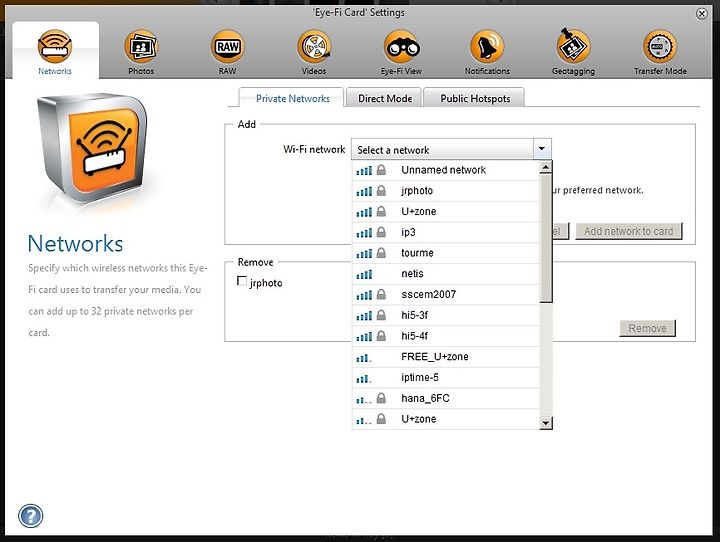Click lock icon beside tourme
The image size is (720, 542).
tap(381, 253)
